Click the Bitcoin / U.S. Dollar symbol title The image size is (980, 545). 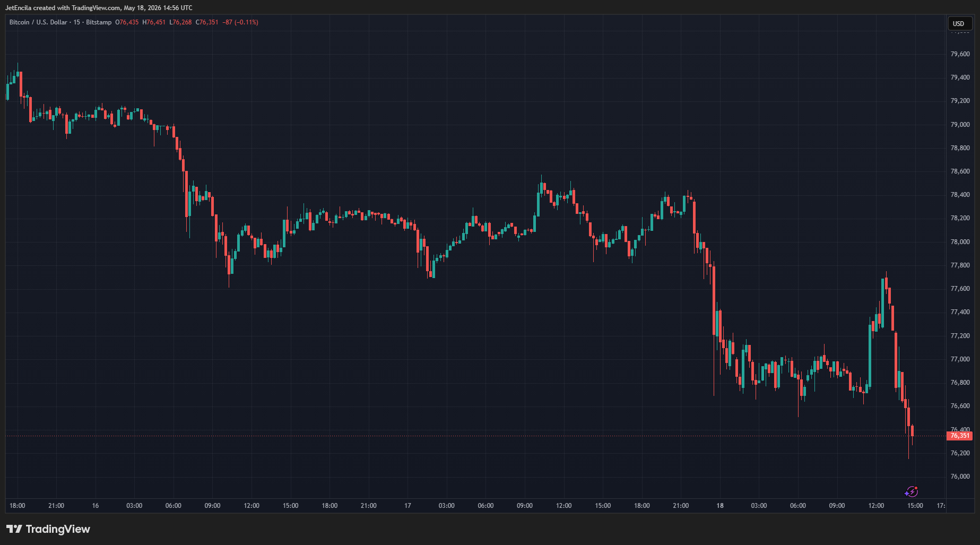tap(38, 22)
